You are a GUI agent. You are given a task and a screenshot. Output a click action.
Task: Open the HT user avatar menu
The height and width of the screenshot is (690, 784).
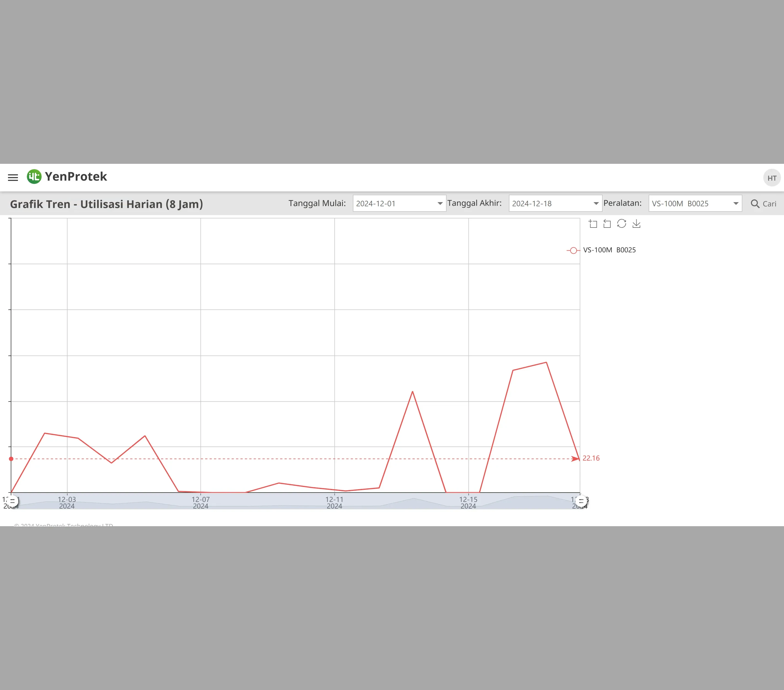pos(772,178)
